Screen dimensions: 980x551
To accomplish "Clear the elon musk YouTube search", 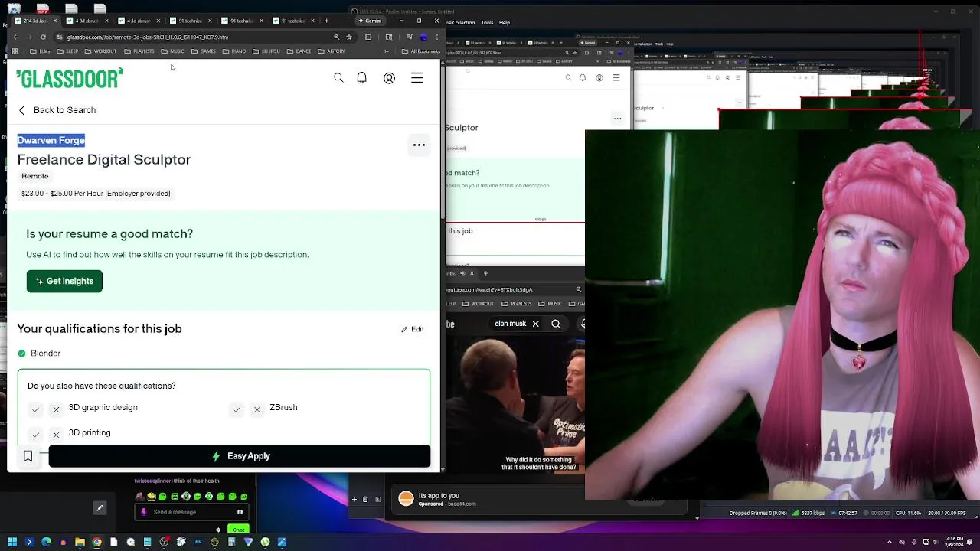I will tap(535, 324).
